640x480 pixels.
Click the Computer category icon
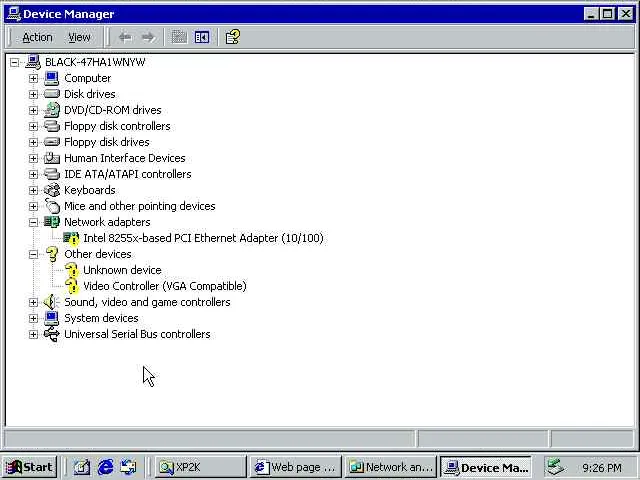point(51,78)
